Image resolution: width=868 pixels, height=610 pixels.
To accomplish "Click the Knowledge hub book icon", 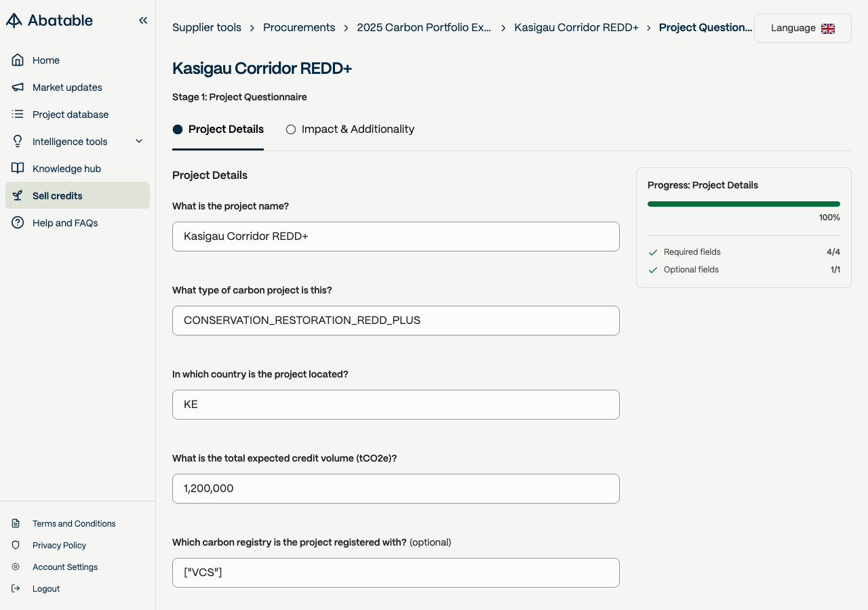I will coord(18,169).
